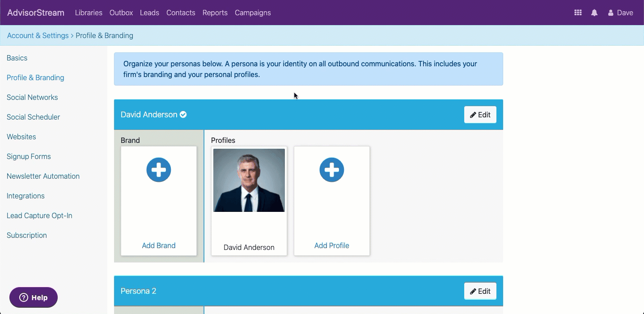Select David Anderson profile photo
Screen dimensions: 644x314
[249, 180]
